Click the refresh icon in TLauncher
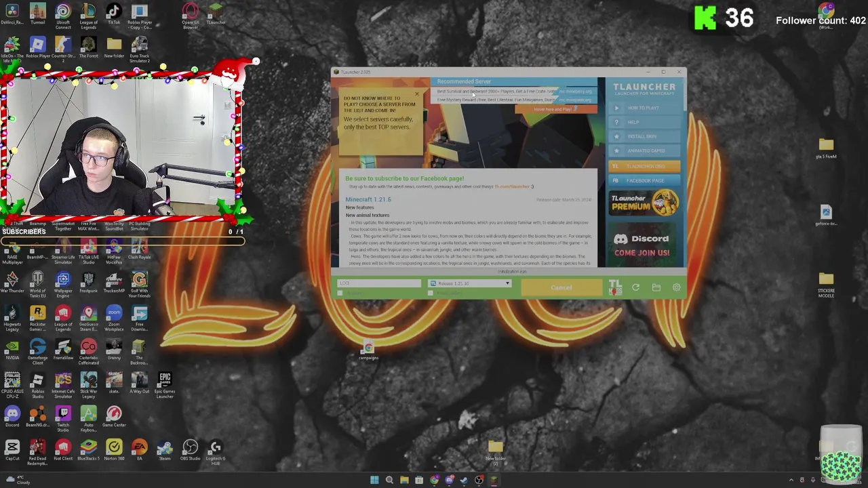 [636, 287]
